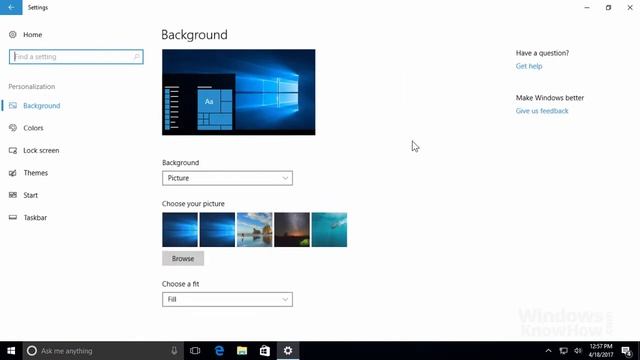
Task: Open the Get help link
Action: [529, 66]
